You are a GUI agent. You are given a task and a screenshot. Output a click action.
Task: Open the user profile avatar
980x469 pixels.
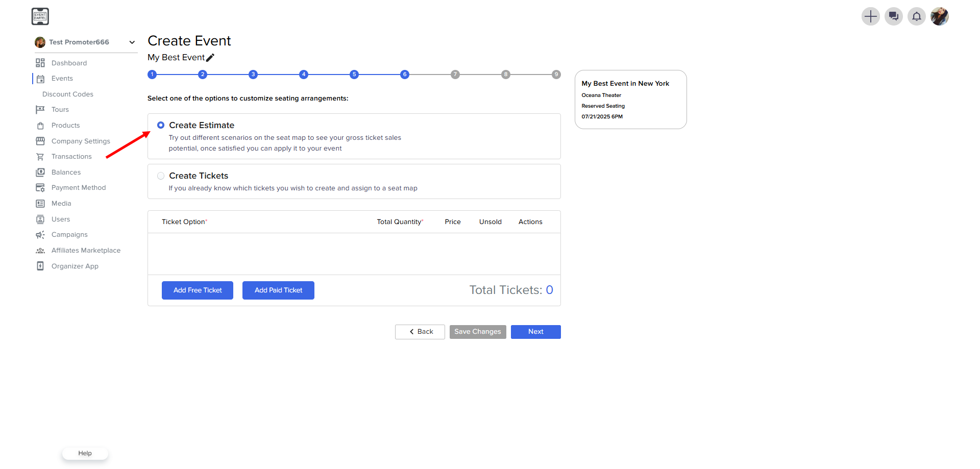coord(940,16)
